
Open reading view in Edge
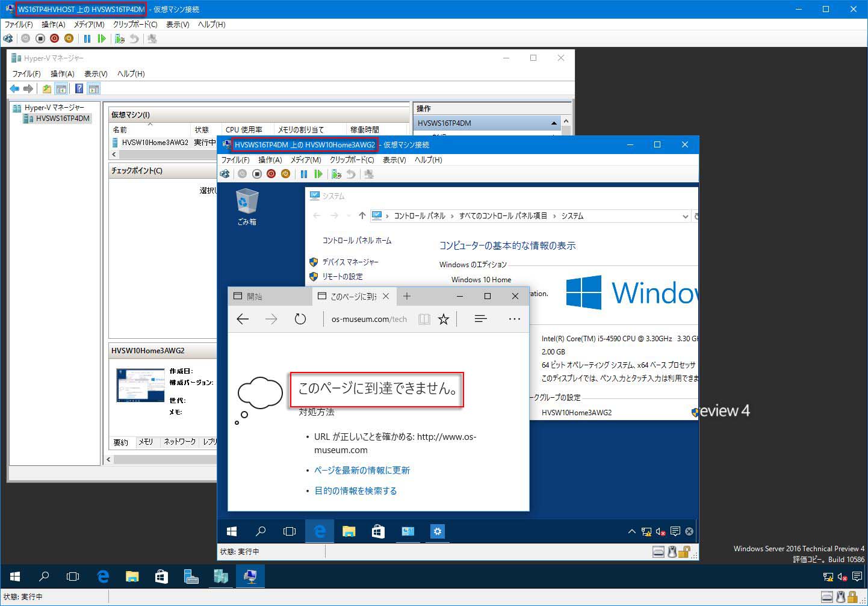(x=424, y=320)
